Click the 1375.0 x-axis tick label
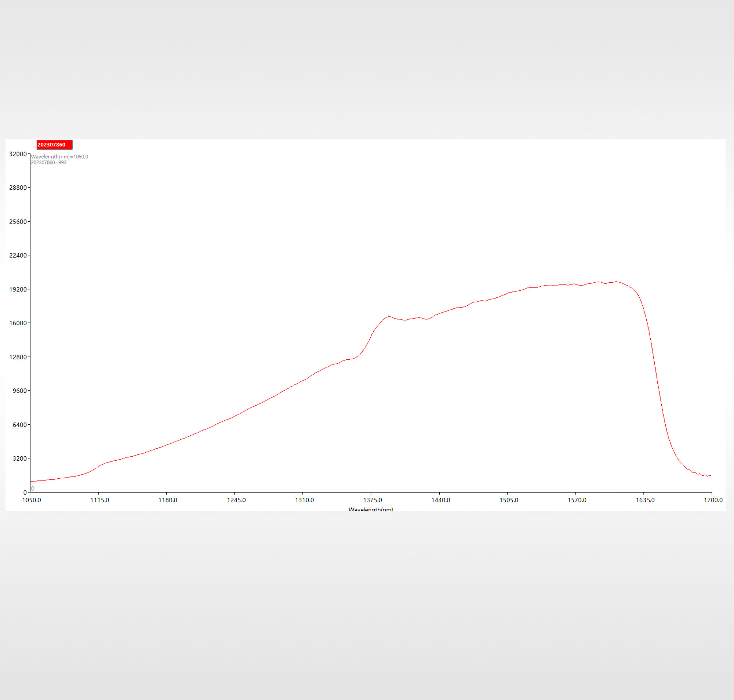The width and height of the screenshot is (734, 700). (372, 500)
